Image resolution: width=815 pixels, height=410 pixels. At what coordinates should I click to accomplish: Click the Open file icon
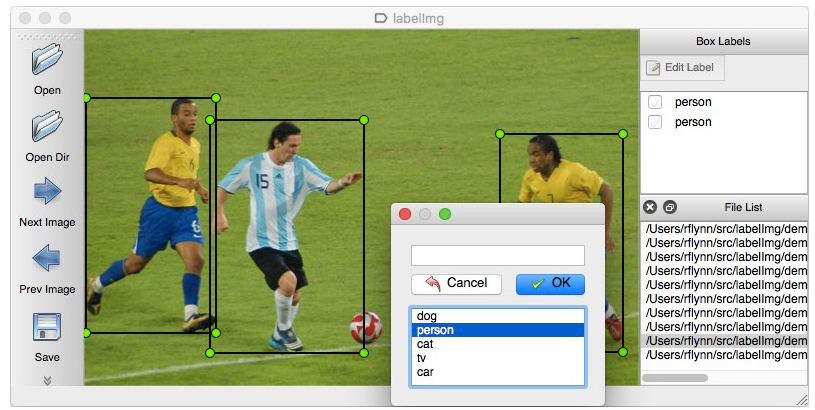pos(47,59)
